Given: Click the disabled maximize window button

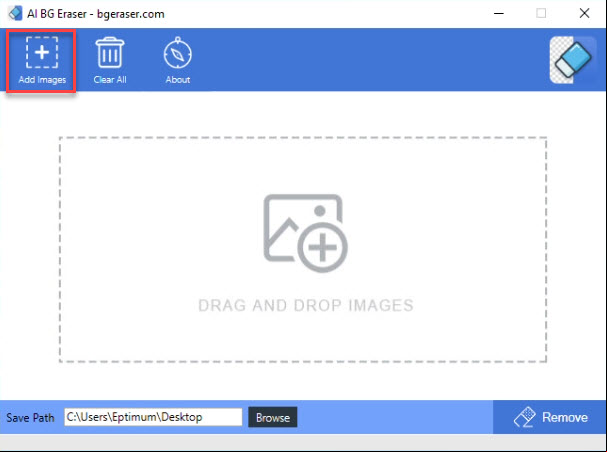Looking at the screenshot, I should point(541,14).
